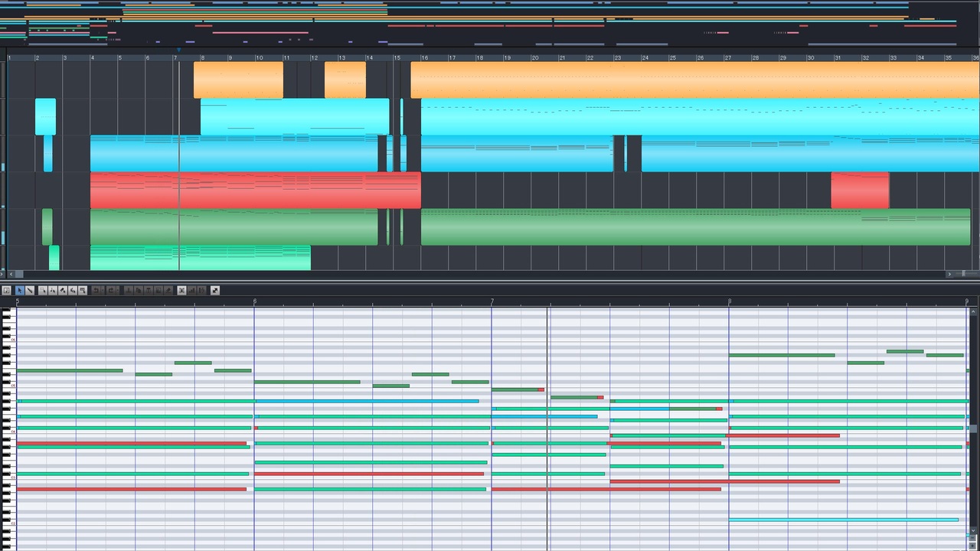Open the note editor mode icon at toolbar start
The width and height of the screenshot is (980, 551).
click(x=7, y=291)
